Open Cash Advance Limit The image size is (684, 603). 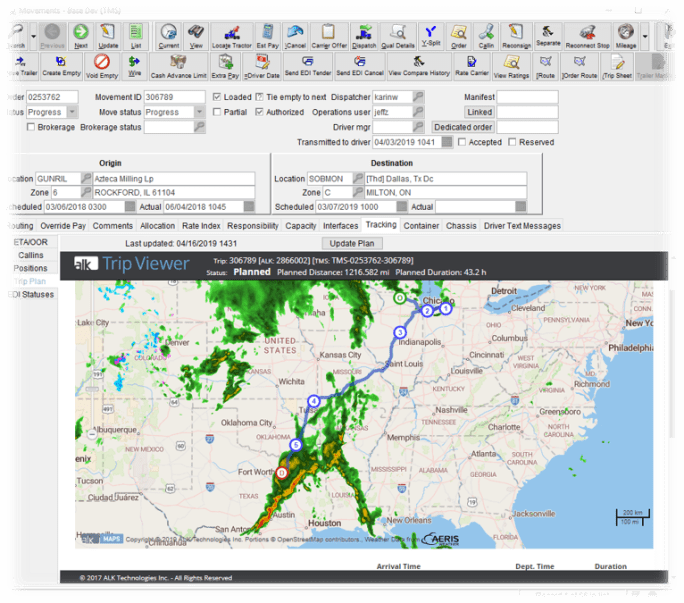(x=178, y=66)
